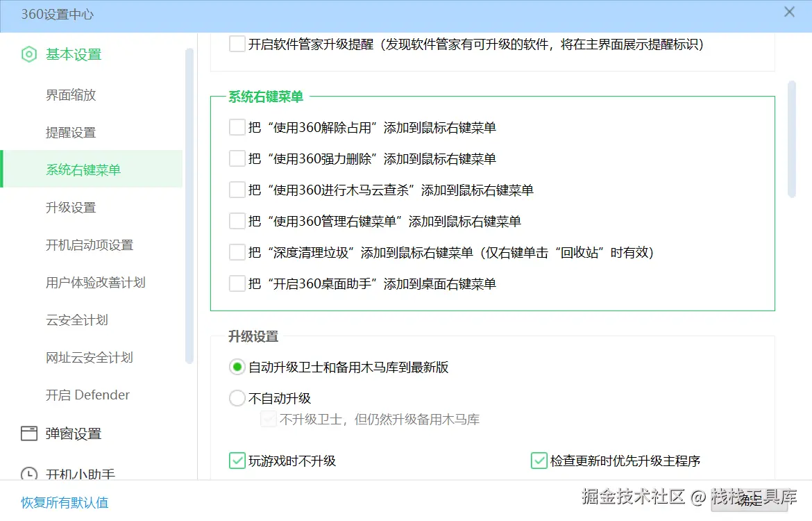Toggle 不升级卫士，但仍然升级备用木马库 checkbox
The height and width of the screenshot is (521, 812).
[x=269, y=419]
